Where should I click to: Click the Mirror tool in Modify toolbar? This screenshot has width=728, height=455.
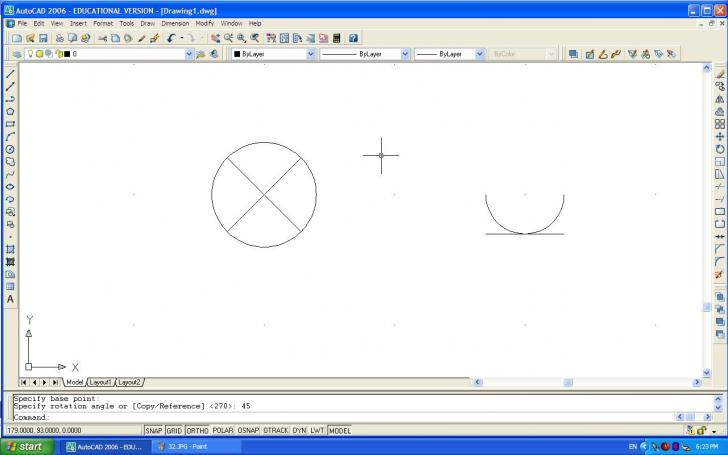720,99
